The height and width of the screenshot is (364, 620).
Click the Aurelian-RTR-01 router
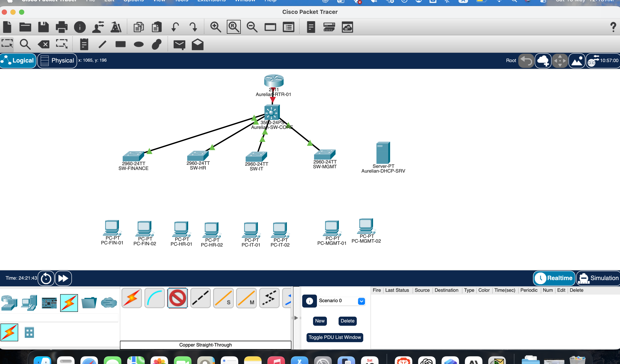(x=274, y=81)
